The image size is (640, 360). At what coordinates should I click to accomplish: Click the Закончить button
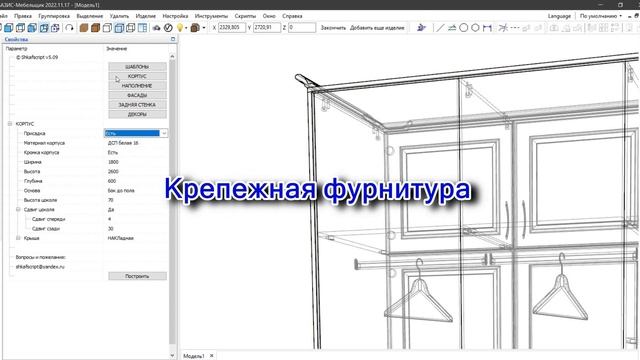(333, 28)
